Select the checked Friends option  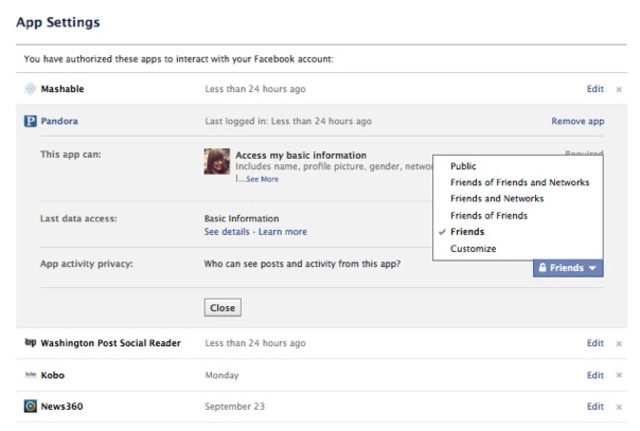tap(467, 232)
